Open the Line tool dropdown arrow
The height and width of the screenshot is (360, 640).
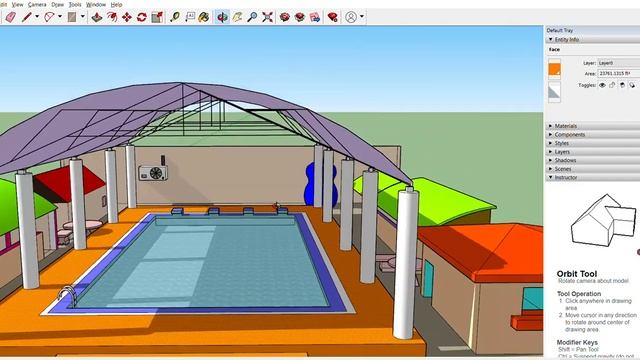[x=37, y=17]
